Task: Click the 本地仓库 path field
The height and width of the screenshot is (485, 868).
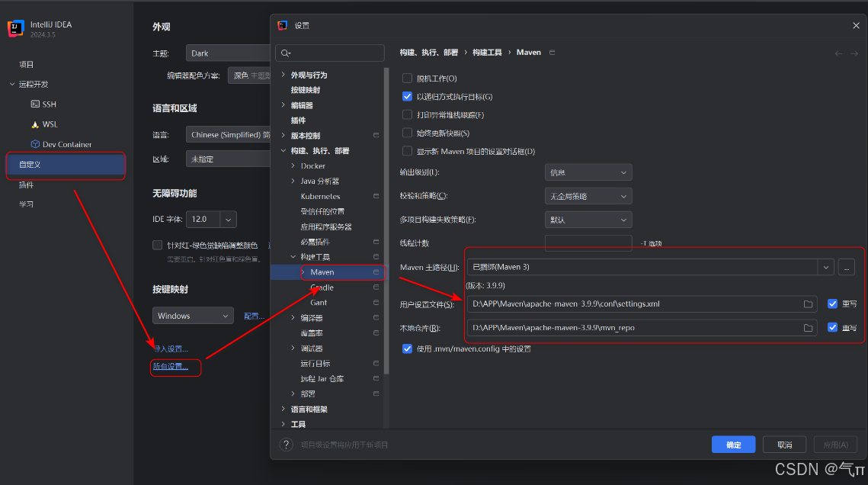Action: click(642, 328)
